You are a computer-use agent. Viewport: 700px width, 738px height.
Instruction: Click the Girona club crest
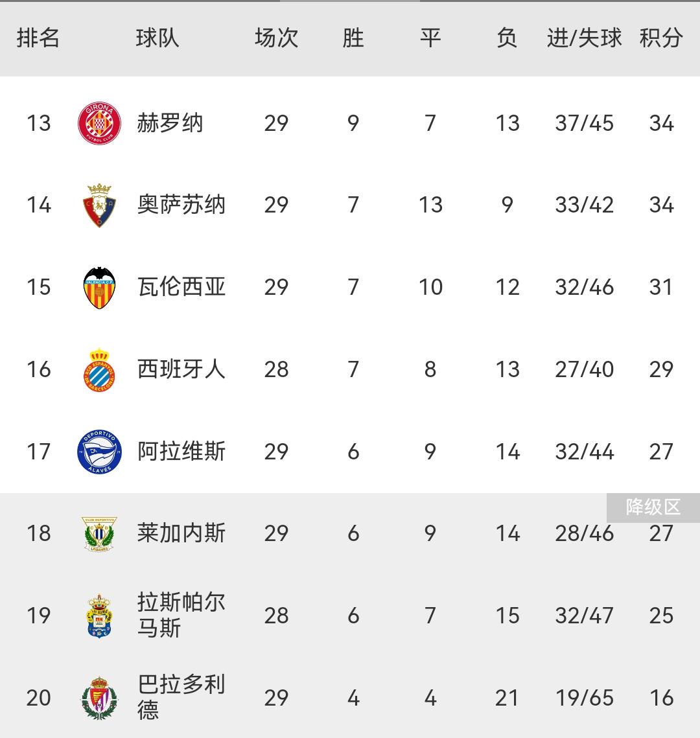[x=99, y=123]
